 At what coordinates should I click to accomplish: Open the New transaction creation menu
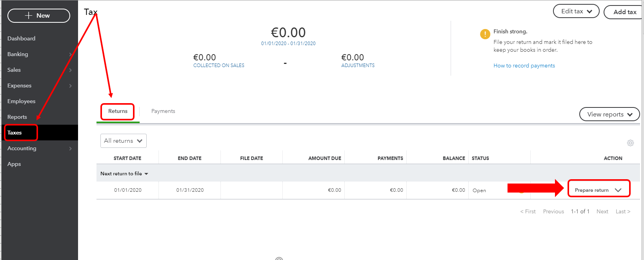coord(38,15)
